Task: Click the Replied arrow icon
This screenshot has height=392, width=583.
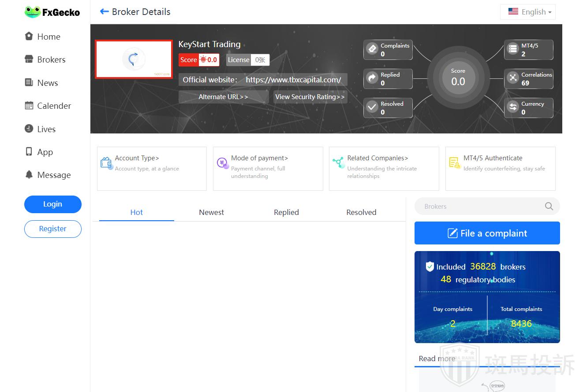Action: (372, 78)
